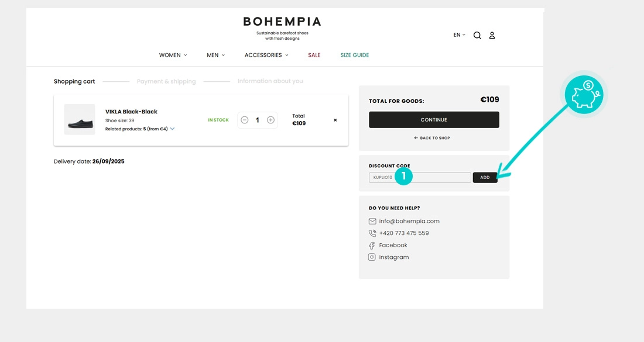This screenshot has width=644, height=342.
Task: Expand the Related products list
Action: 172,129
